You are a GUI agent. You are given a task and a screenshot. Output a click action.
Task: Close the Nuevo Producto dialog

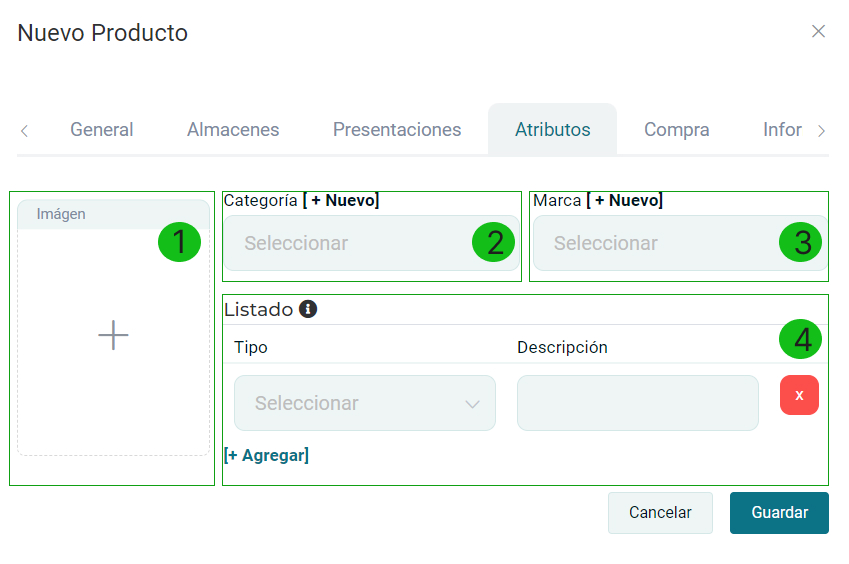tap(818, 31)
